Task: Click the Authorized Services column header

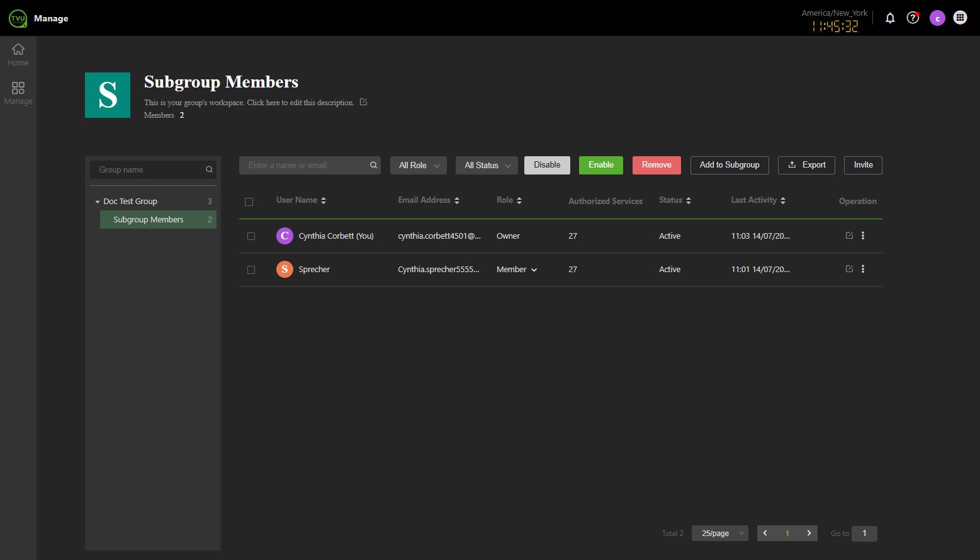Action: coord(605,201)
